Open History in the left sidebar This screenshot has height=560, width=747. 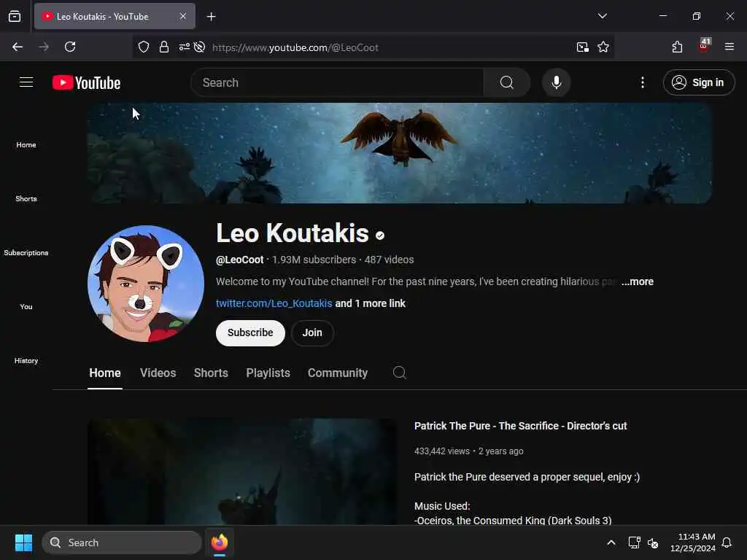[x=26, y=361]
